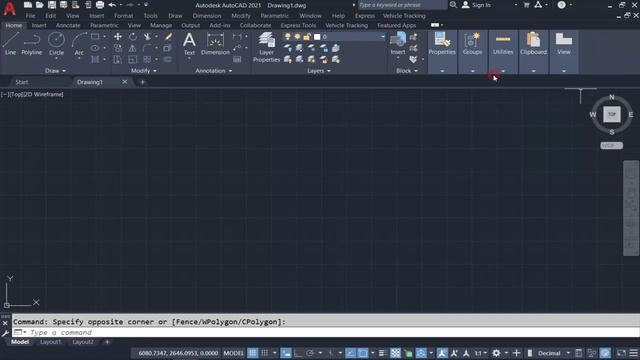Open the Vehicle Tracking menu
This screenshot has height=360, width=640.
tap(404, 16)
